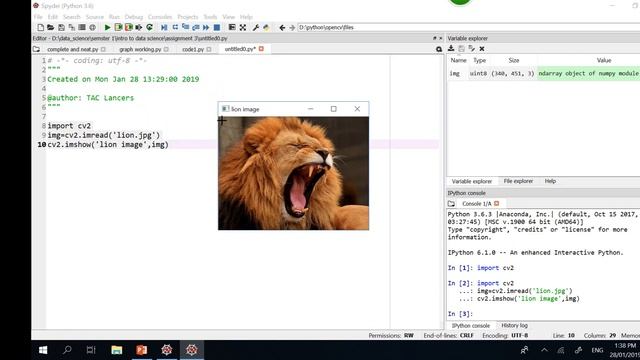Open Preferences with the wrench icon

(256, 27)
